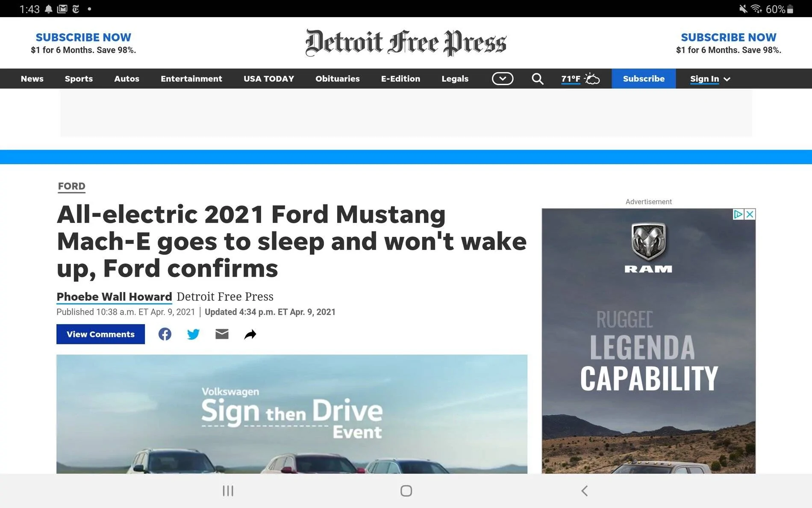Tap the Wi-Fi status icon

[757, 9]
